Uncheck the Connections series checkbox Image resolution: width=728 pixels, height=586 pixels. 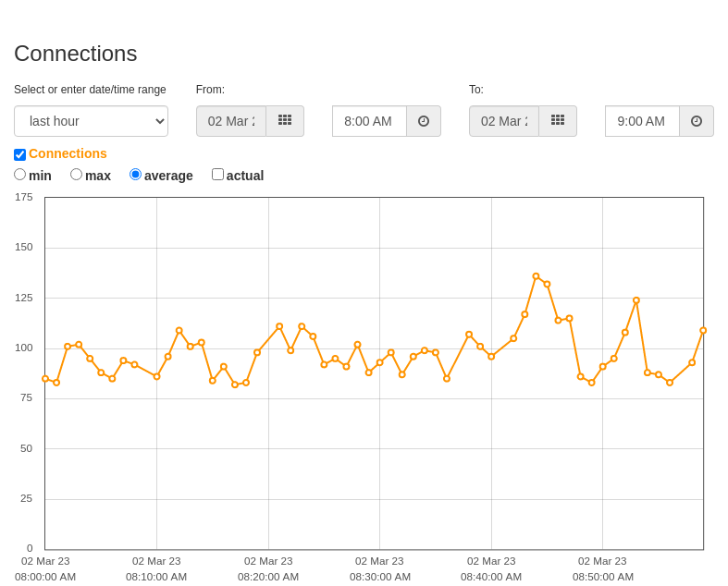click(x=20, y=154)
